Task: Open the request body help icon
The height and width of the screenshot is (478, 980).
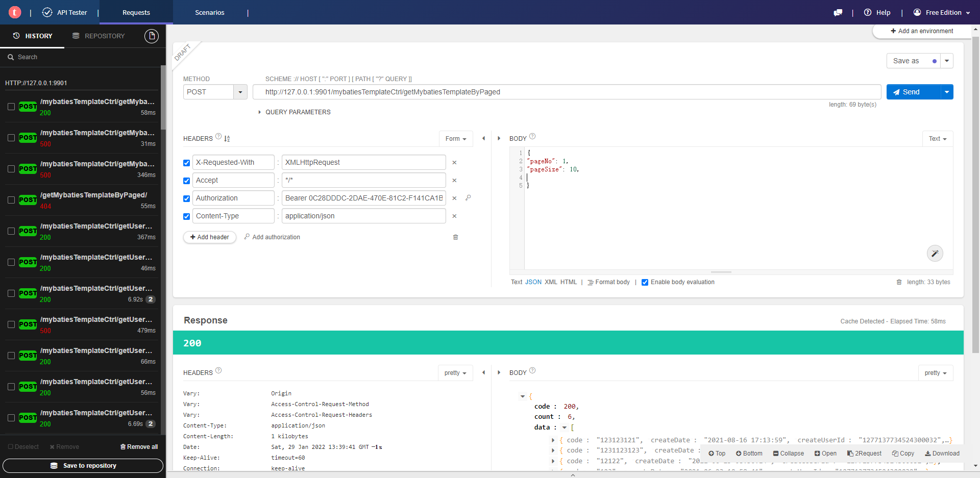Action: (532, 136)
